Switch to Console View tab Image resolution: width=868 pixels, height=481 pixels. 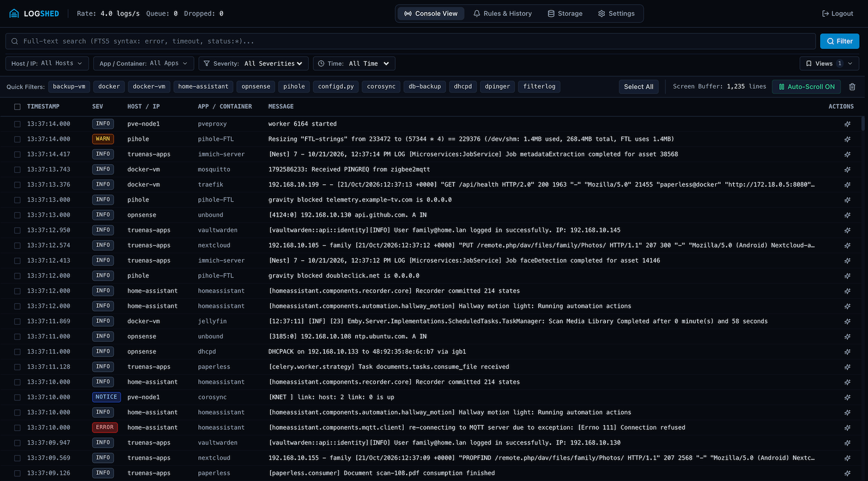click(x=431, y=14)
